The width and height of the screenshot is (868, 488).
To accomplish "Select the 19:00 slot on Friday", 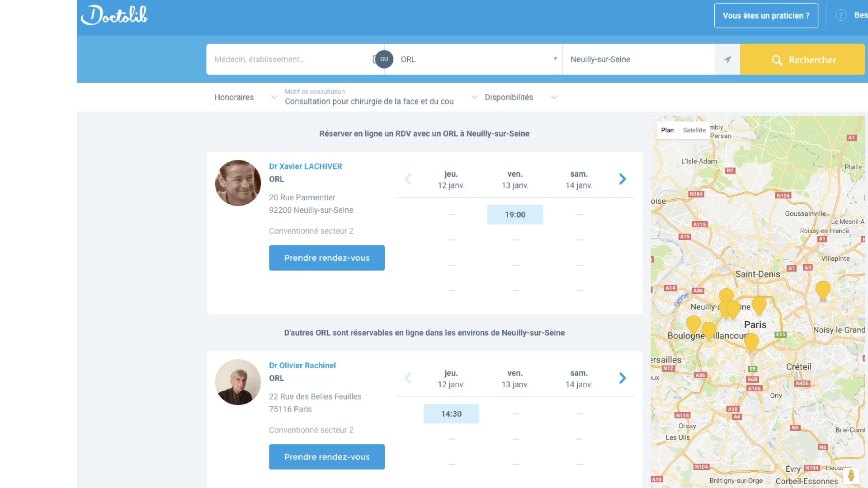I will click(515, 215).
